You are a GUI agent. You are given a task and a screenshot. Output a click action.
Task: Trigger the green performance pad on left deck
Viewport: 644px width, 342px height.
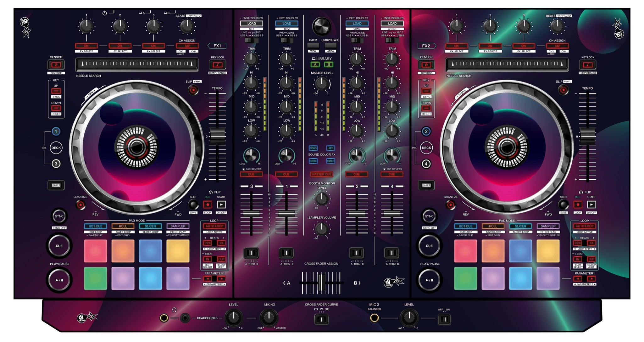[x=95, y=278]
